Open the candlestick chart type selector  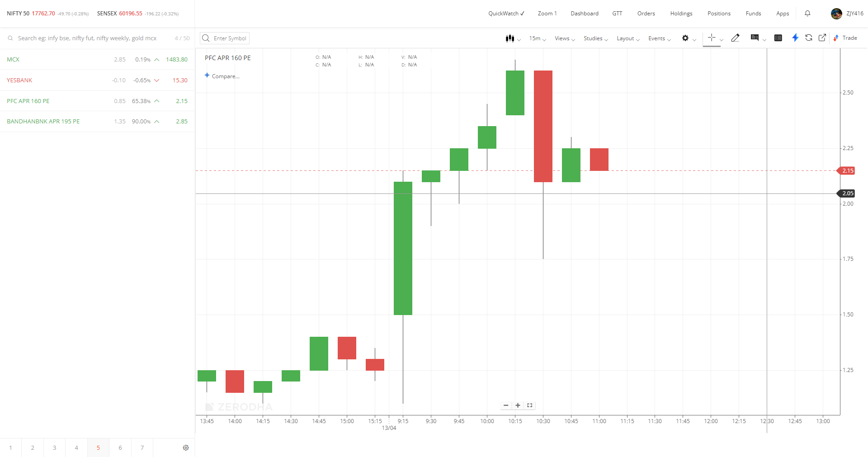point(513,38)
